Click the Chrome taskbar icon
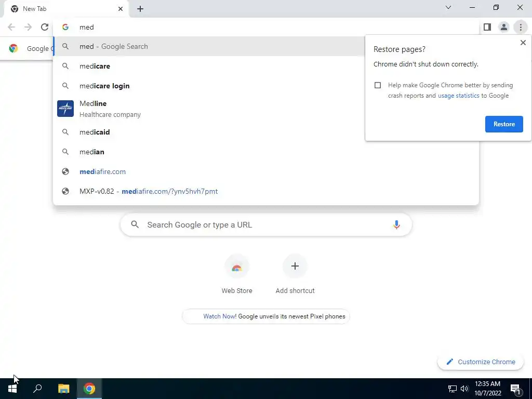This screenshot has height=399, width=532. [x=89, y=389]
